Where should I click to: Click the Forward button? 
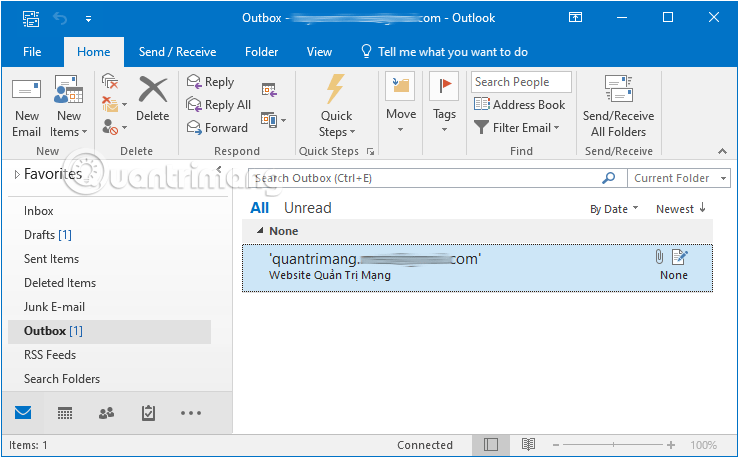217,127
